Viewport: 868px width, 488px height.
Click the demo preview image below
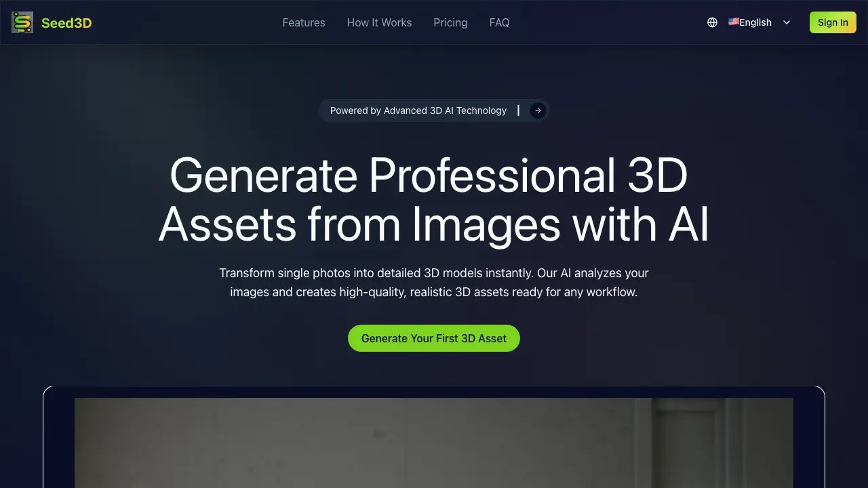click(434, 443)
